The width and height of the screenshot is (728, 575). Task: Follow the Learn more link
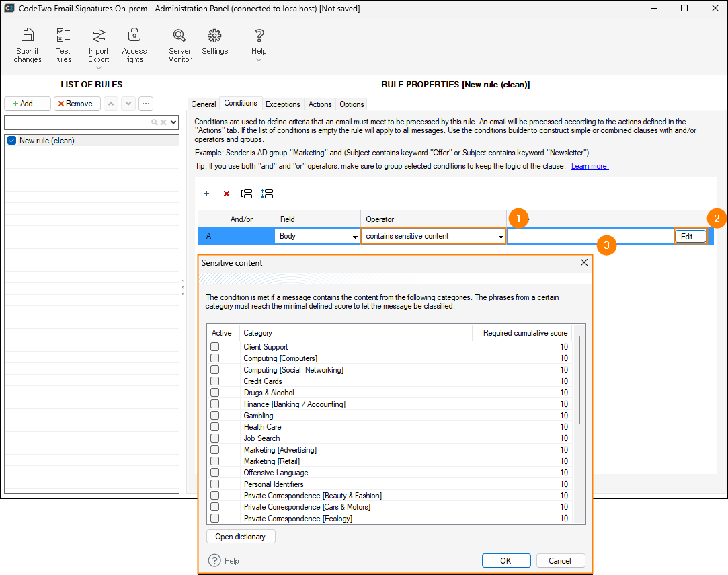pyautogui.click(x=590, y=166)
